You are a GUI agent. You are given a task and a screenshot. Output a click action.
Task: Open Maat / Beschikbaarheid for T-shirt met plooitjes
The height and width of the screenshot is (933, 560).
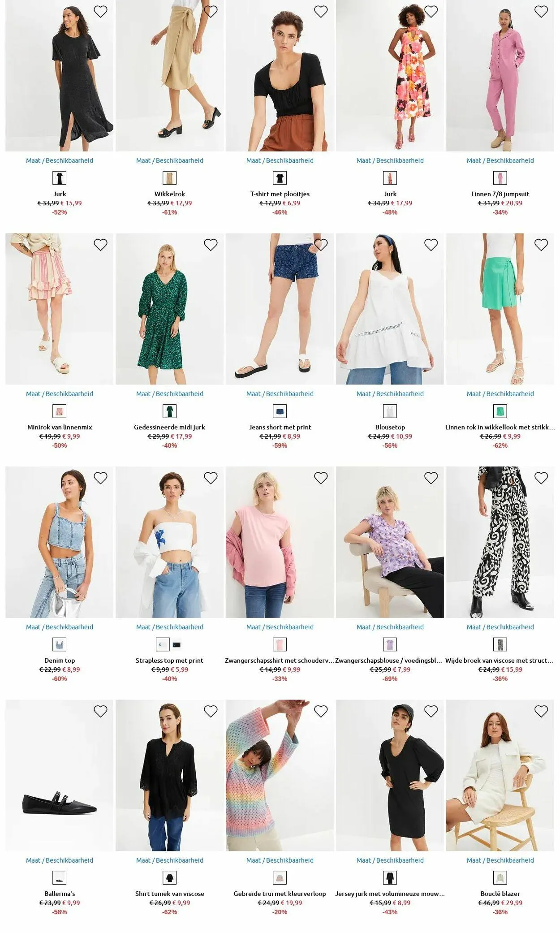pyautogui.click(x=280, y=160)
